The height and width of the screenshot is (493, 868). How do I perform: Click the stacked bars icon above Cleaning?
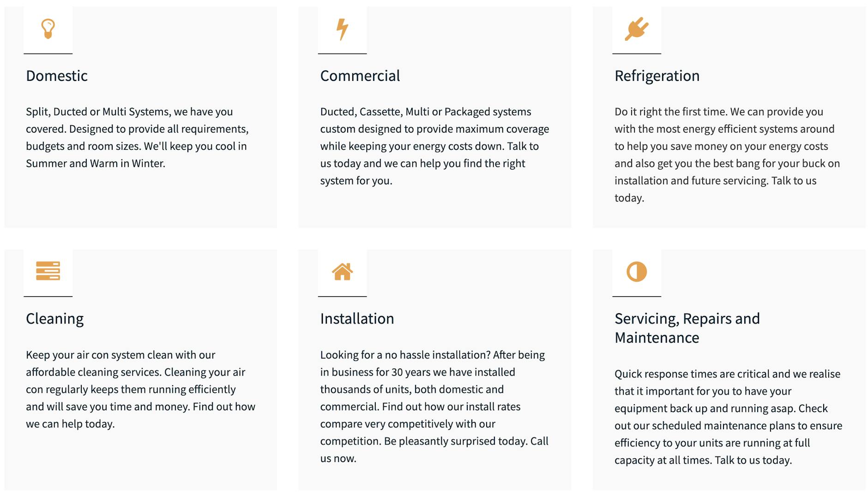[x=48, y=271]
